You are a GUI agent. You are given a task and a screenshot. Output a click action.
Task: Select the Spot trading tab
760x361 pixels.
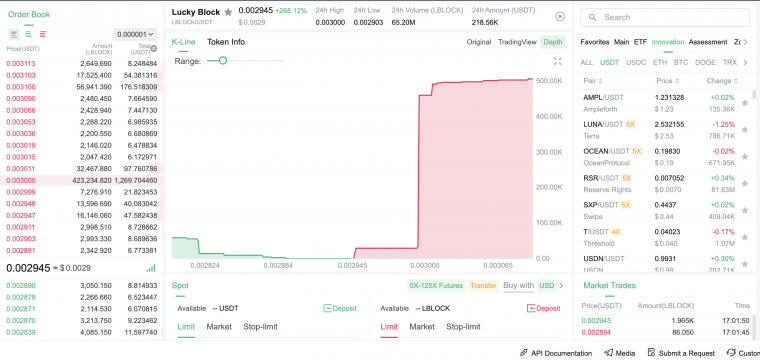(x=180, y=285)
